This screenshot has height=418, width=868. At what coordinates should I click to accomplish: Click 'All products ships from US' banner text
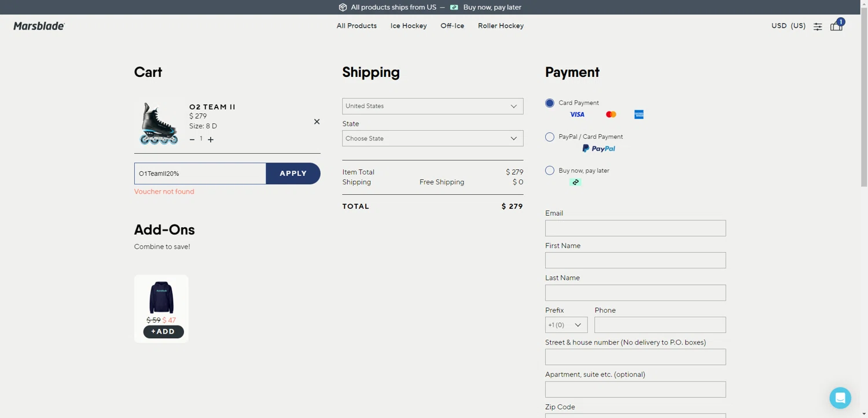pos(393,8)
